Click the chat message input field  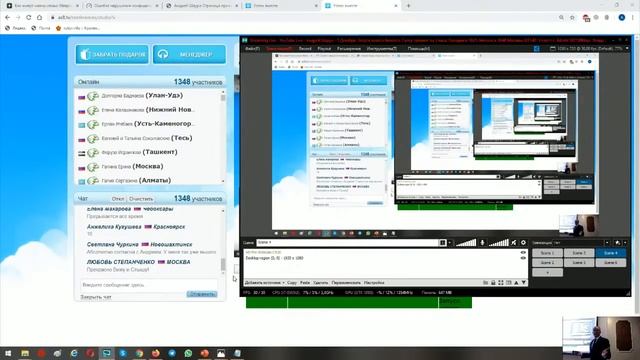coord(149,285)
